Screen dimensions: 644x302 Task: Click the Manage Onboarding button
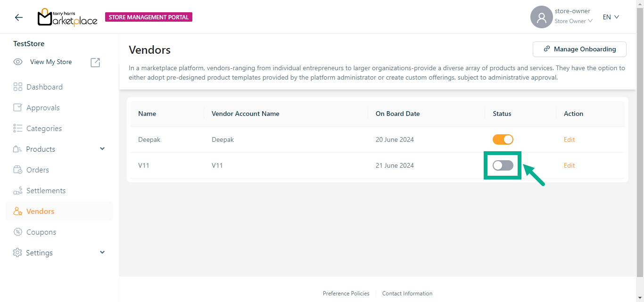[x=579, y=49]
